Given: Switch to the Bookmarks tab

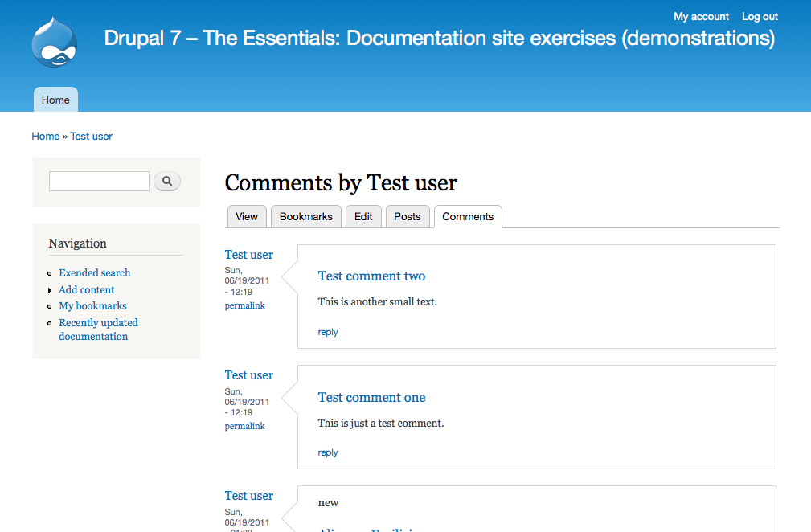Looking at the screenshot, I should (305, 216).
